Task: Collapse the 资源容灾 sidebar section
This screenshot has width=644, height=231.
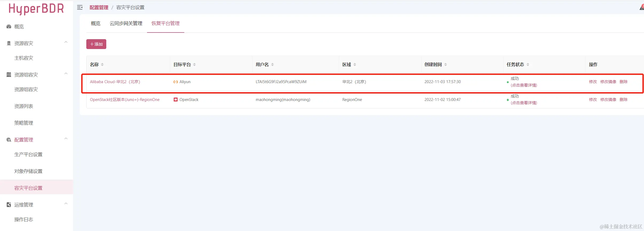Action: coord(66,42)
